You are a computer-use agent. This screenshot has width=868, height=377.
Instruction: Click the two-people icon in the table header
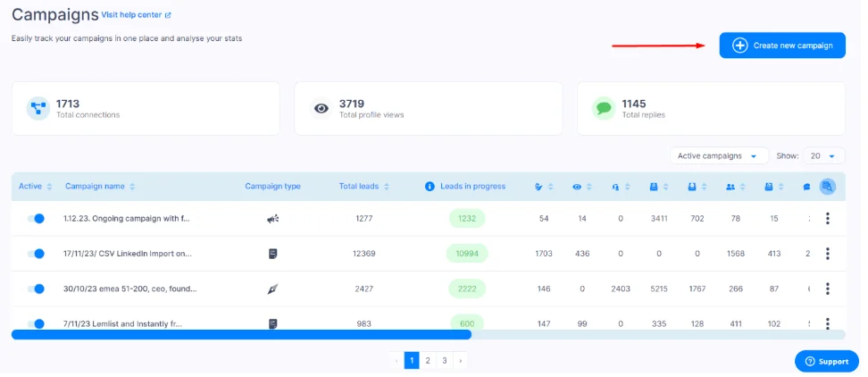[x=730, y=187]
